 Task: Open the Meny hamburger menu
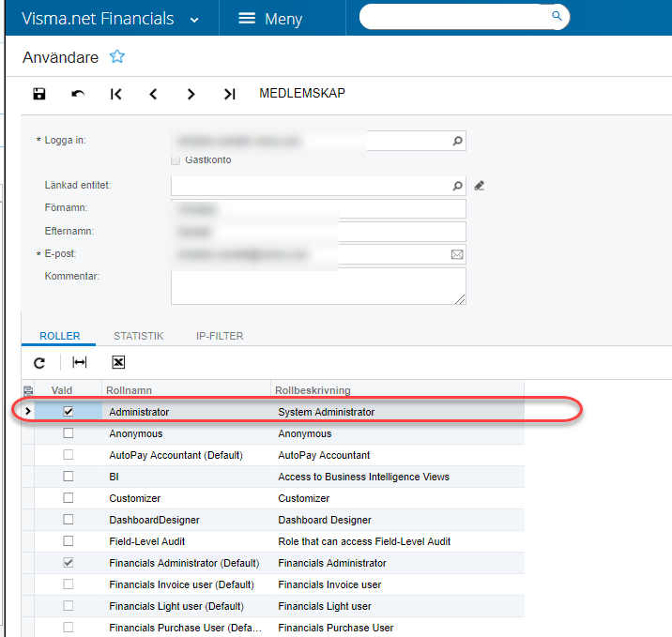(x=270, y=19)
